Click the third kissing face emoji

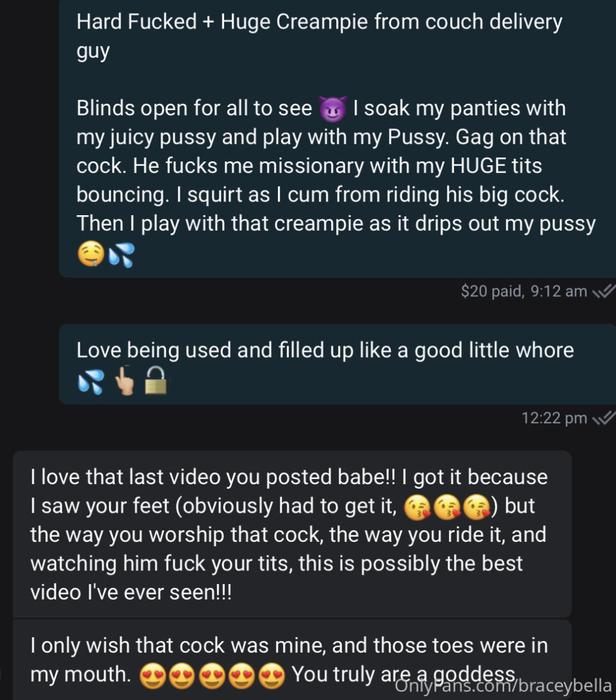[477, 508]
